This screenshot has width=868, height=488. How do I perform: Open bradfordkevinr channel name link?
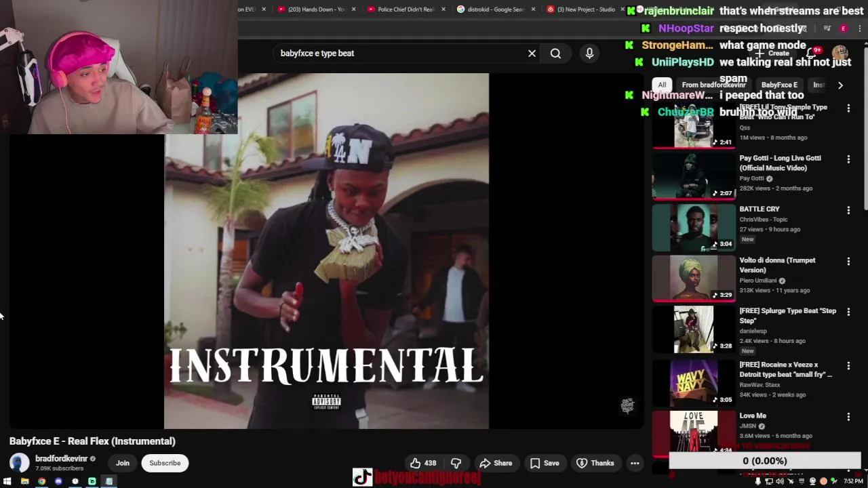point(61,459)
